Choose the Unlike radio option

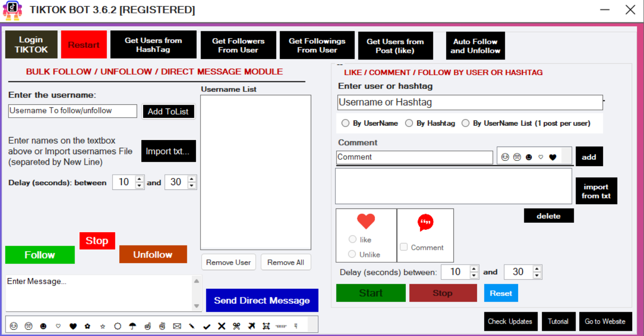point(352,254)
